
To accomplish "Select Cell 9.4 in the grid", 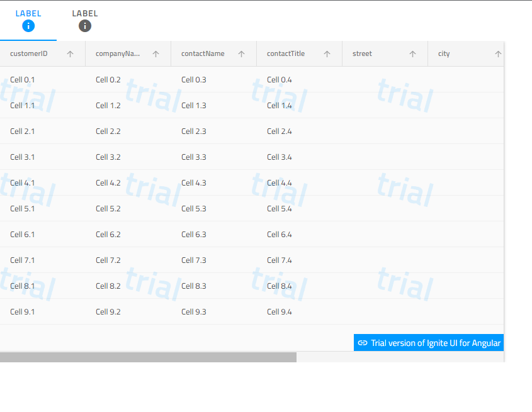I will [279, 311].
